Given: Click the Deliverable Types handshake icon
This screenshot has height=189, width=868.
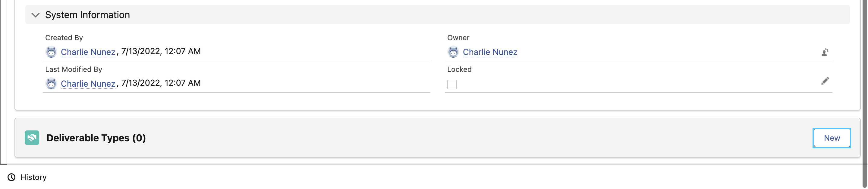Looking at the screenshot, I should 32,138.
